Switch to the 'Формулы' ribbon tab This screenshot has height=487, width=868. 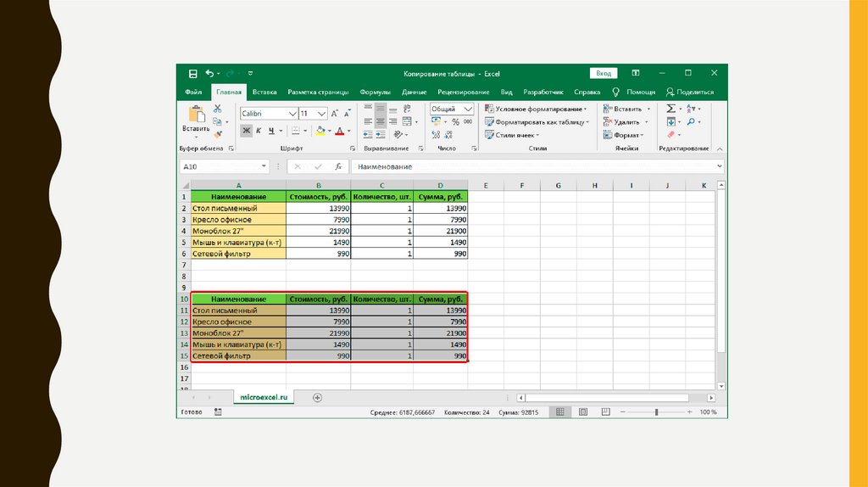pos(375,92)
